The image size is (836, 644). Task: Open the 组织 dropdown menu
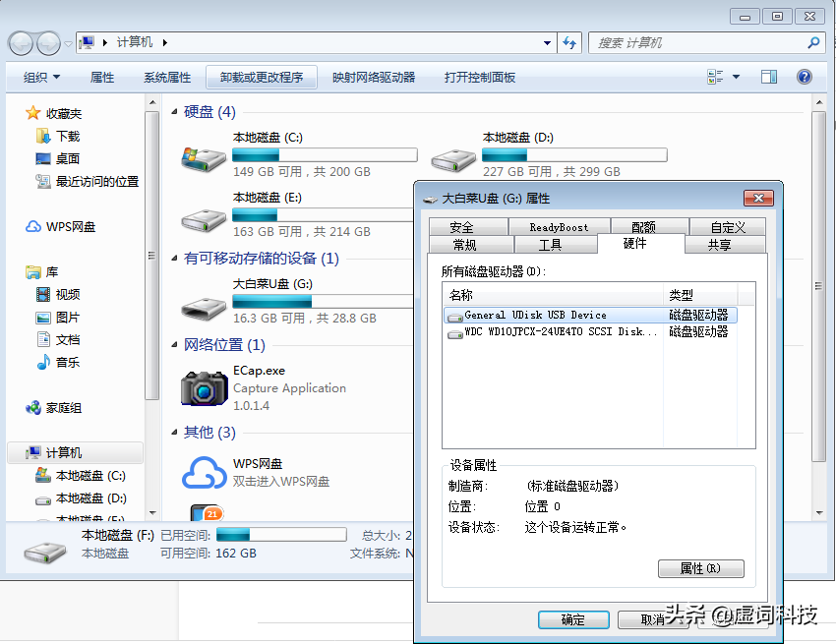click(x=41, y=78)
